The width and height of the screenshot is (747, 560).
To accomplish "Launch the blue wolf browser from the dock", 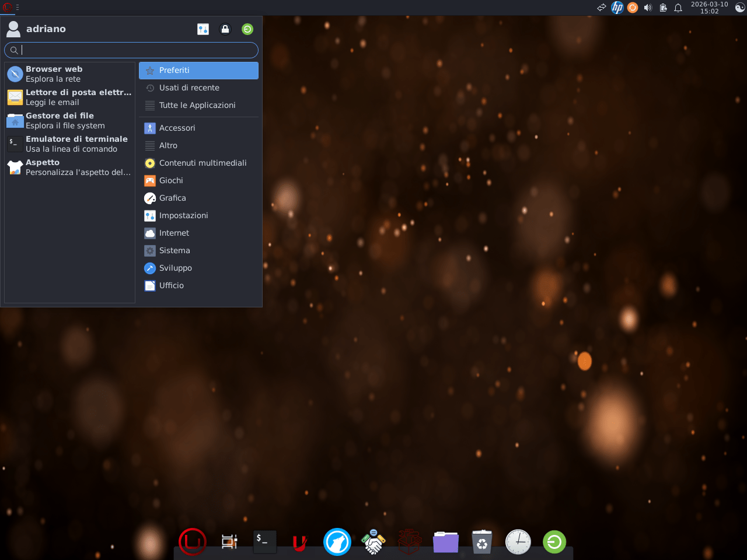I will (x=337, y=542).
